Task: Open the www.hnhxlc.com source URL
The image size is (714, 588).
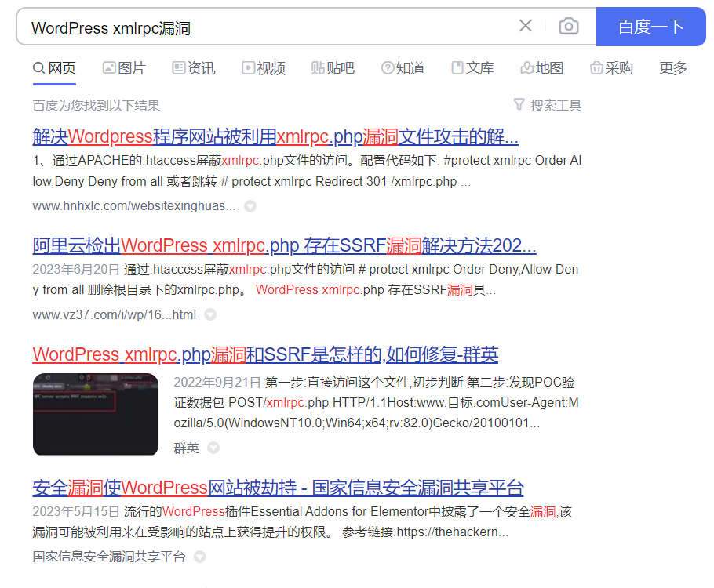Action: [x=134, y=206]
